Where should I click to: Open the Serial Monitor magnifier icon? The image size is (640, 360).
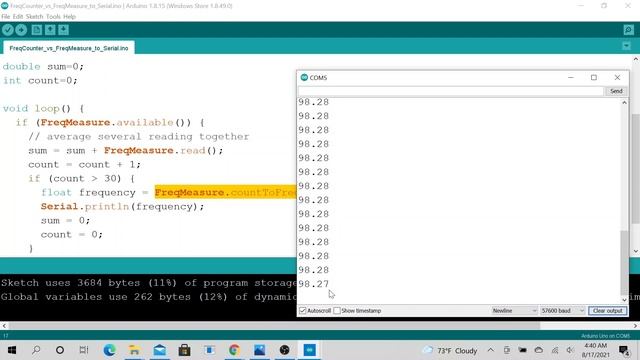coord(629,30)
